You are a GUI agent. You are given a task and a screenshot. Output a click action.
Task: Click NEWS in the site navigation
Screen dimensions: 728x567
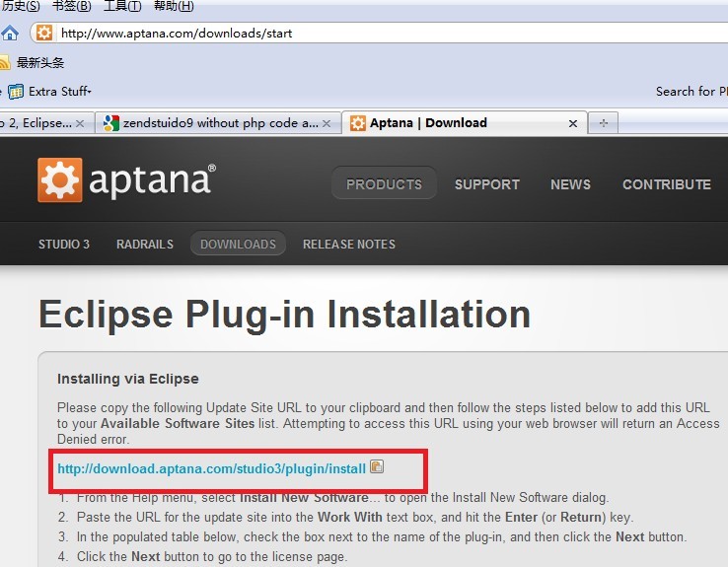coord(570,184)
